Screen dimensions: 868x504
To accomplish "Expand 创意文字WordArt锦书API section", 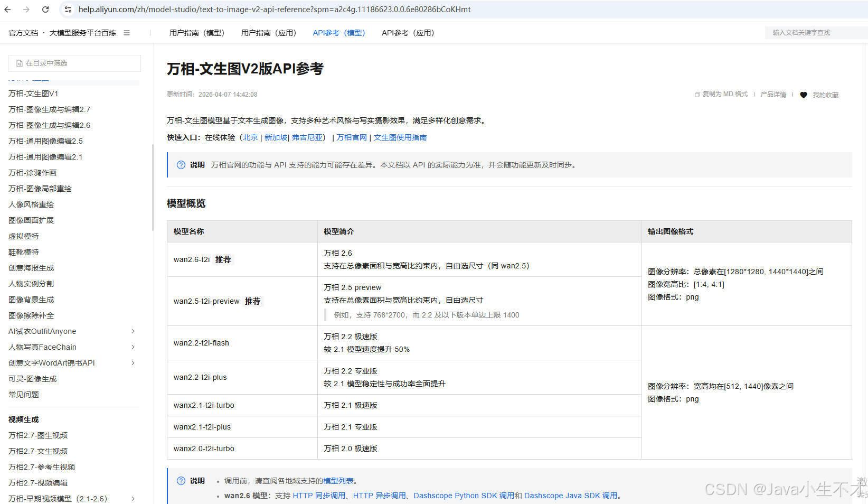I will point(133,363).
